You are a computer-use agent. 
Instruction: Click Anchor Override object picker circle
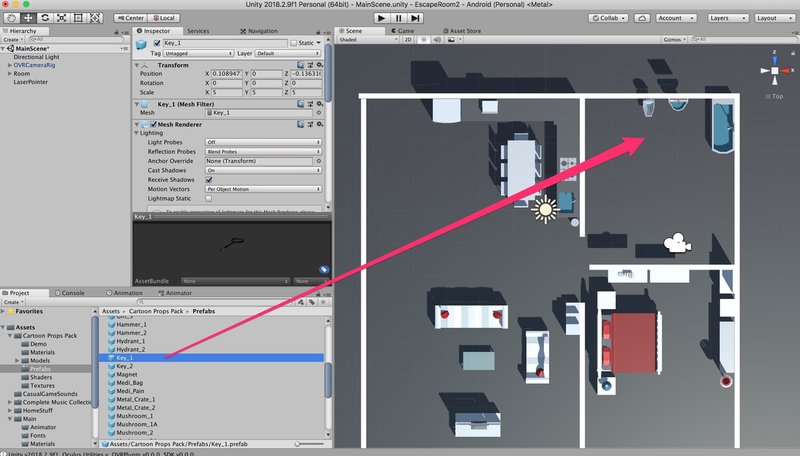319,161
